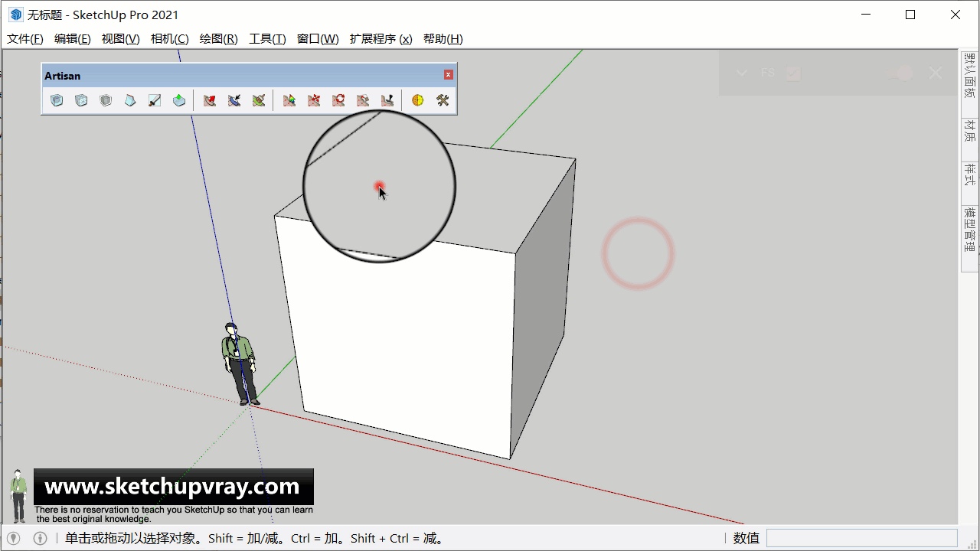980x551 pixels.
Task: Click the SketchUp app icon in title bar
Action: (16, 15)
